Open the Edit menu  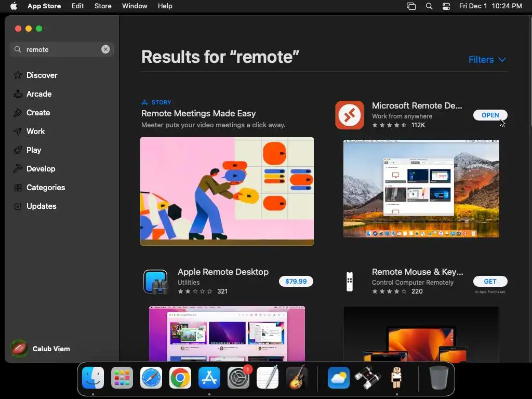click(x=78, y=6)
